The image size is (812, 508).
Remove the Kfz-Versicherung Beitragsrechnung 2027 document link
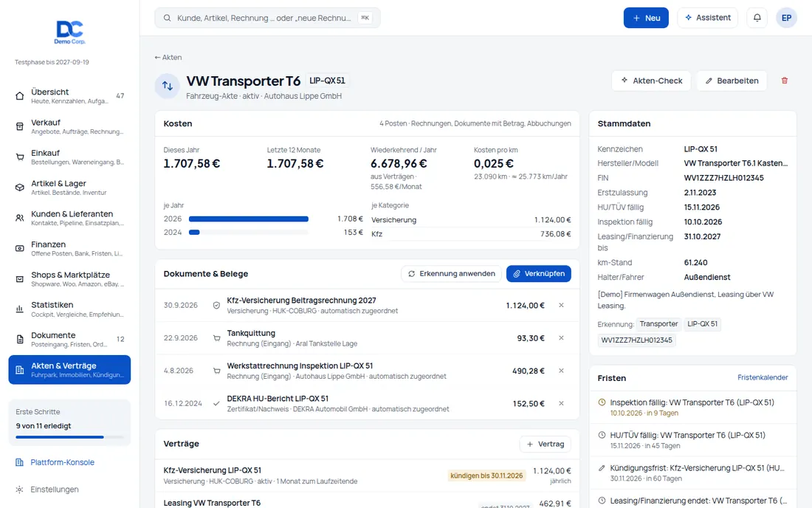561,306
